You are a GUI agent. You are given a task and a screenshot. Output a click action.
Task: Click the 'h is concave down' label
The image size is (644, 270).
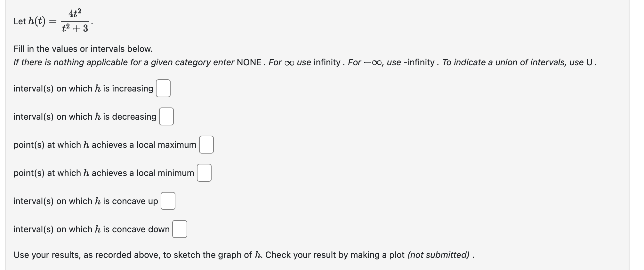(x=133, y=229)
